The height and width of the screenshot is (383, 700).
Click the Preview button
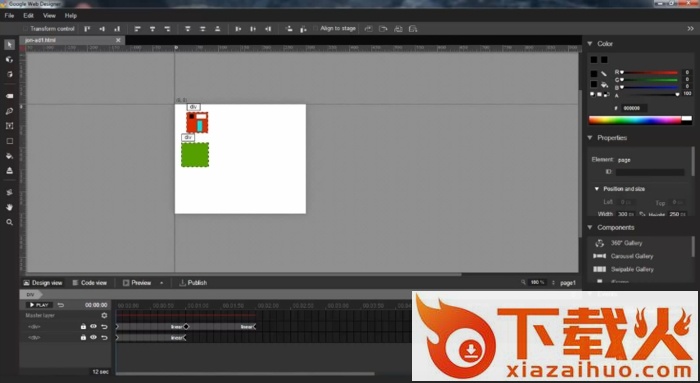(x=137, y=283)
